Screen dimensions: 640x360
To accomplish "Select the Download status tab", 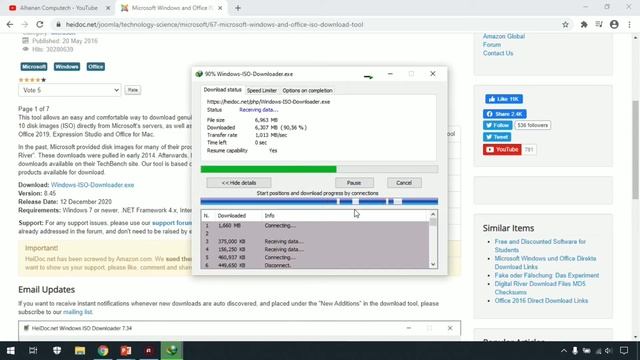I will pos(222,90).
